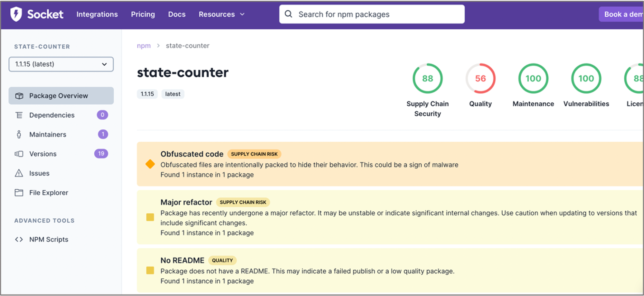Image resolution: width=644 pixels, height=296 pixels.
Task: Open the Integrations nav item
Action: click(97, 14)
